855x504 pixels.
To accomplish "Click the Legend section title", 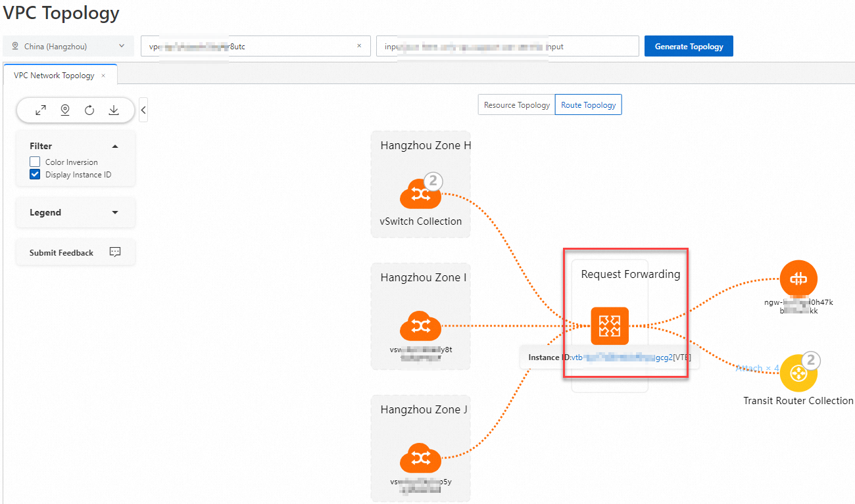I will [45, 213].
